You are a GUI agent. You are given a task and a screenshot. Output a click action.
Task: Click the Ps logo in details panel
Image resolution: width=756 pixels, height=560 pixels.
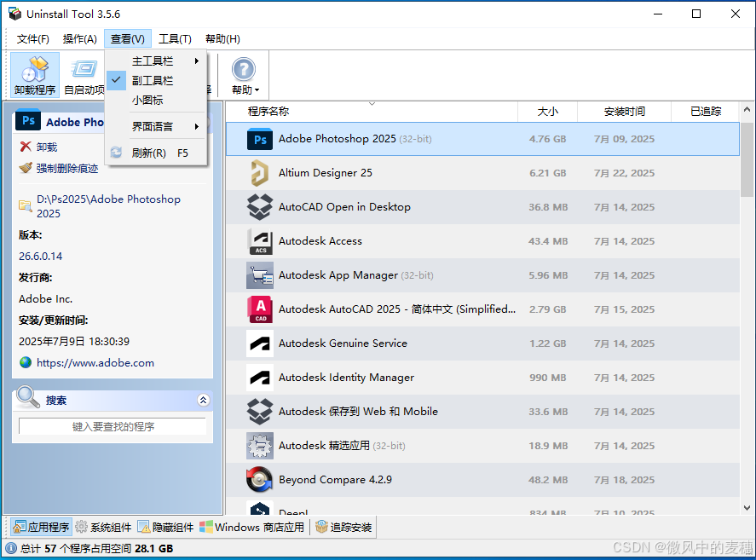(28, 120)
